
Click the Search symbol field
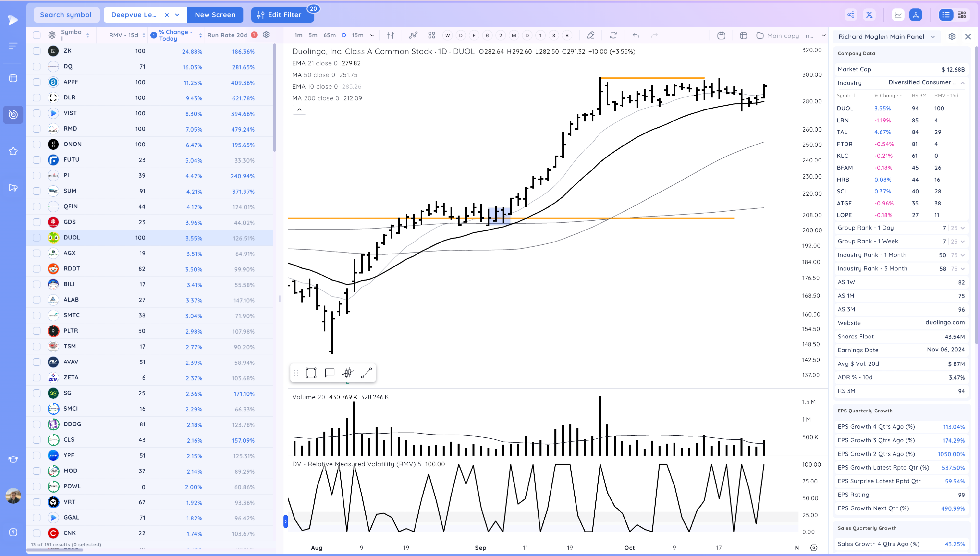pyautogui.click(x=66, y=15)
